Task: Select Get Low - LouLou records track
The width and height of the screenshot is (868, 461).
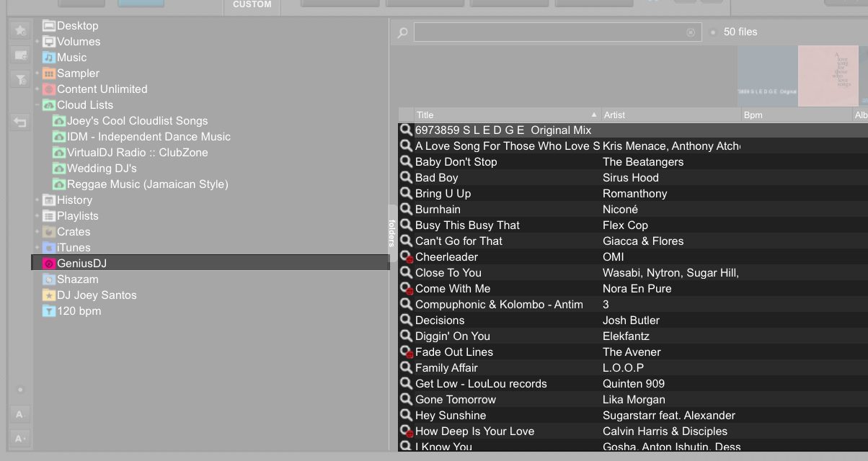Action: (633, 384)
